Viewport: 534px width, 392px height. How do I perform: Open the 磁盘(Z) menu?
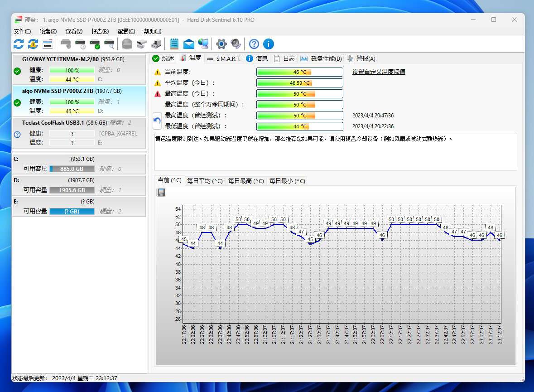[48, 31]
